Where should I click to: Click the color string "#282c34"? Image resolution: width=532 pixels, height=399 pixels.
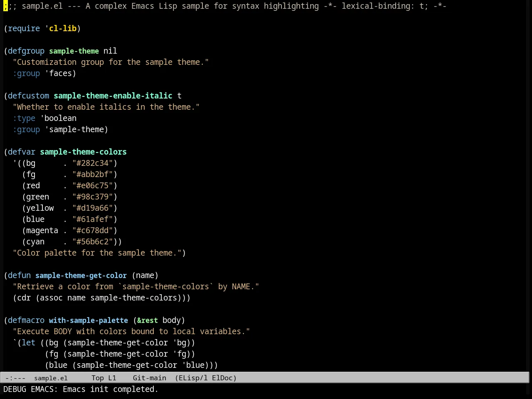[92, 163]
